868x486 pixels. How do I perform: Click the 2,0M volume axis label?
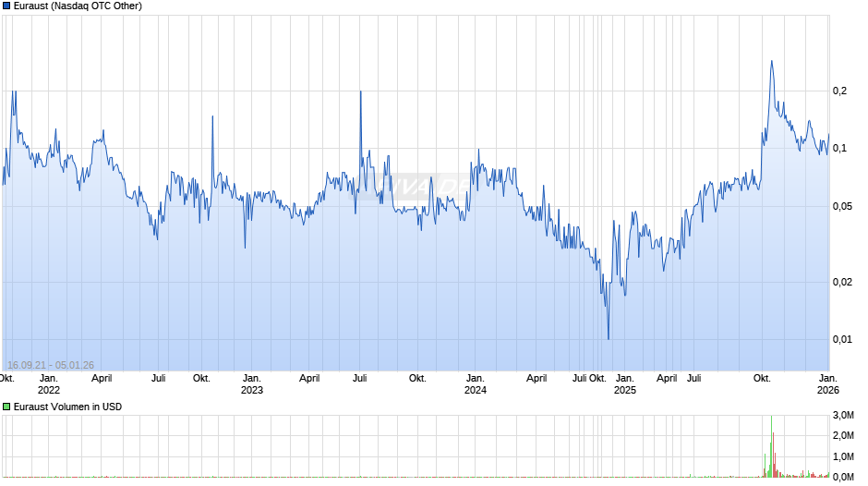[x=844, y=436]
